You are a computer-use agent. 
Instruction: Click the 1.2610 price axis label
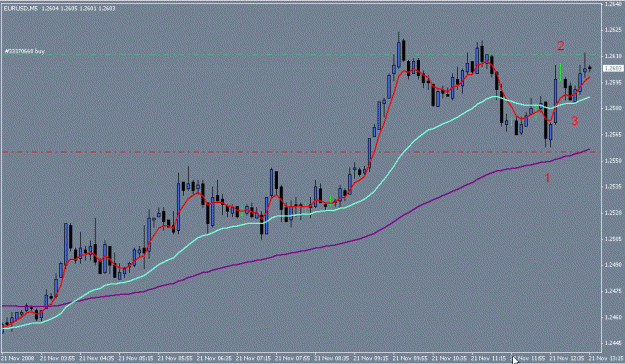coord(613,56)
